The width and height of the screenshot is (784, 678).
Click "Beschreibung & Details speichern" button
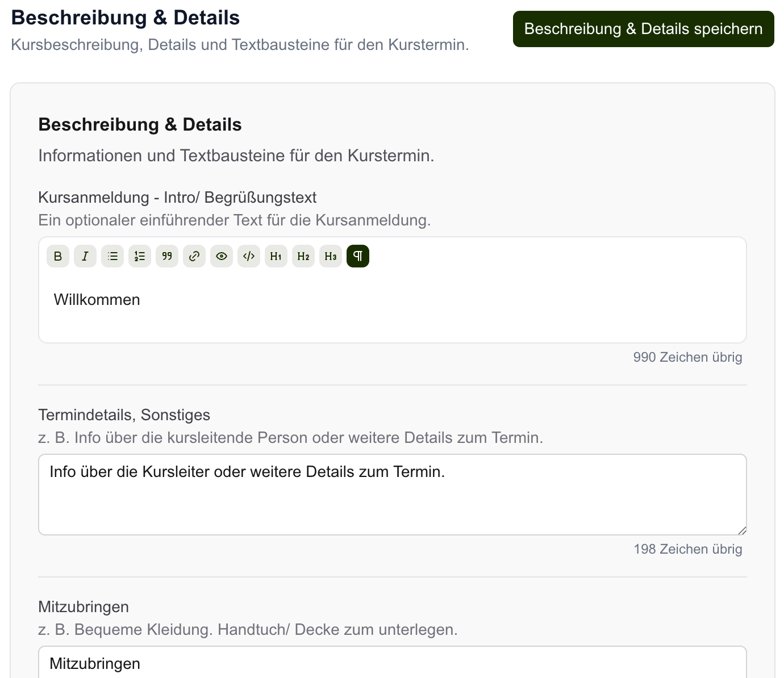pyautogui.click(x=643, y=29)
